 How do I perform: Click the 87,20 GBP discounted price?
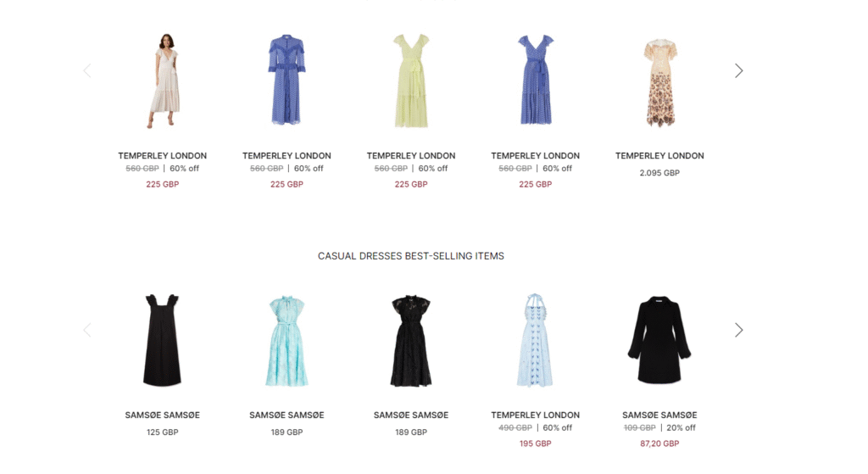pyautogui.click(x=659, y=443)
